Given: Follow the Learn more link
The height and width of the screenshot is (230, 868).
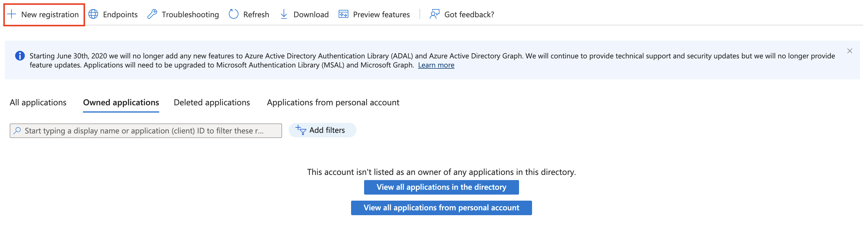Looking at the screenshot, I should [x=436, y=65].
